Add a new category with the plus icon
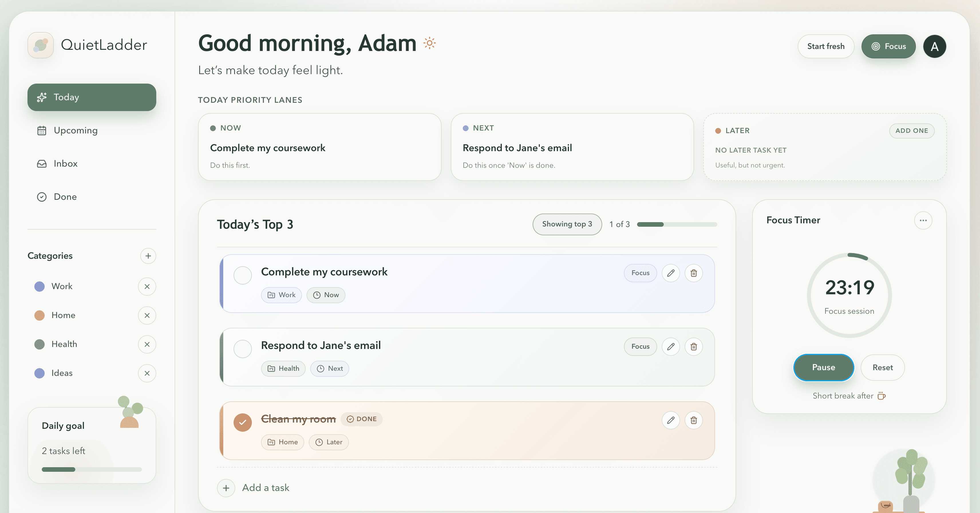The image size is (980, 513). (x=148, y=256)
